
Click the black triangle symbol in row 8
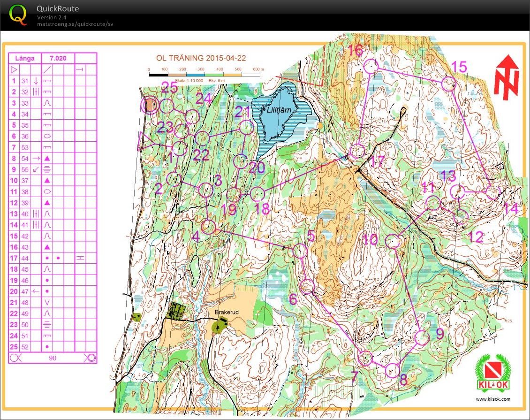(x=47, y=158)
